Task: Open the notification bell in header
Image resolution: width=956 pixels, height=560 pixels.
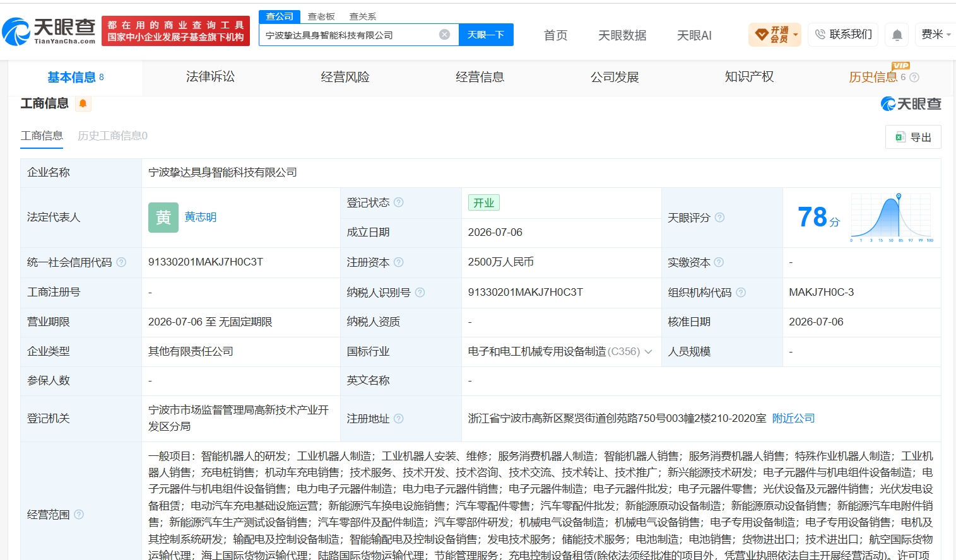Action: pyautogui.click(x=897, y=35)
